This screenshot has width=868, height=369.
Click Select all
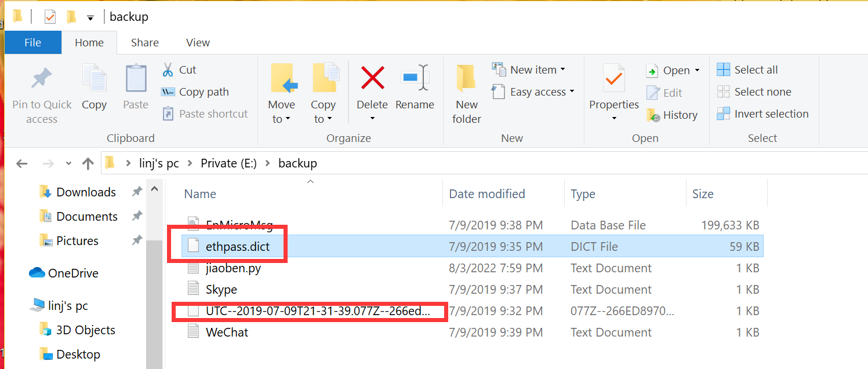[748, 70]
